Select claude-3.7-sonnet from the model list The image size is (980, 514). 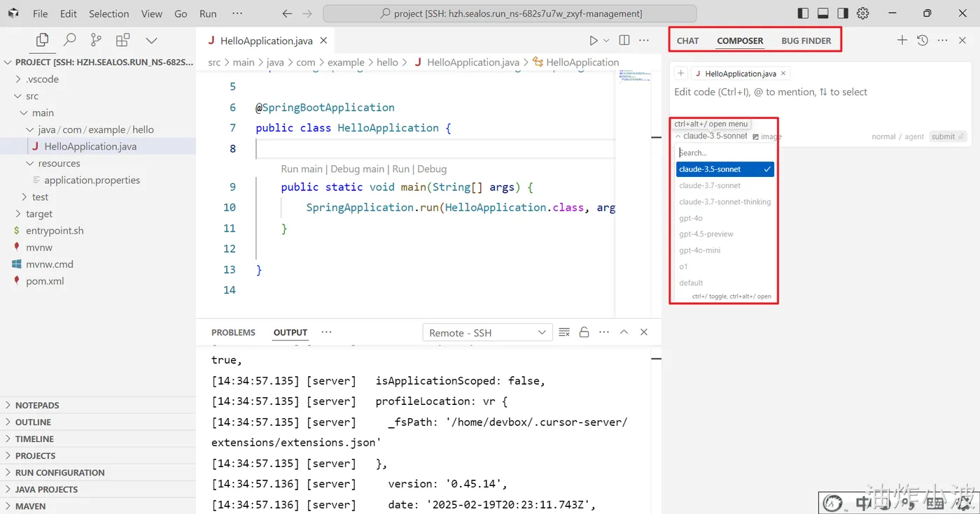pos(725,185)
